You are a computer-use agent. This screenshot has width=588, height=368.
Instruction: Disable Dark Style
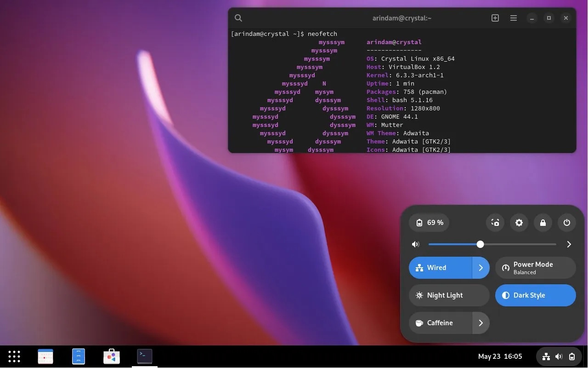(529, 295)
